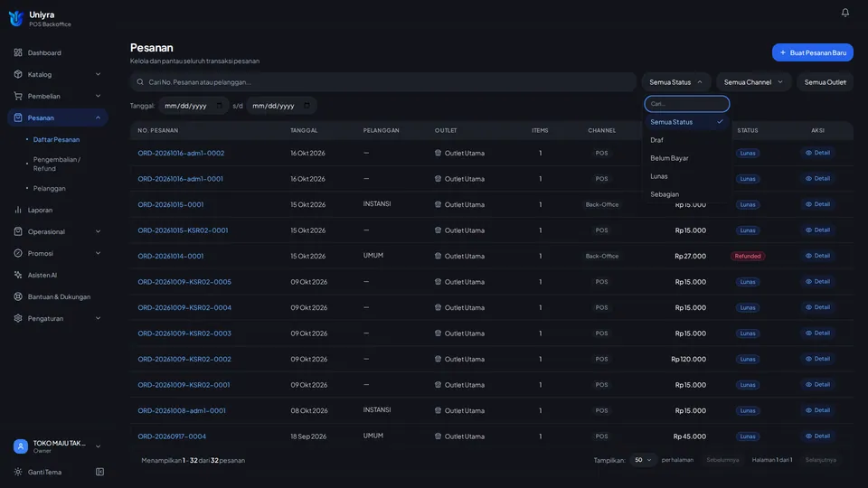Image resolution: width=868 pixels, height=488 pixels.
Task: Click the NO. PESANAN column header
Action: (x=157, y=130)
